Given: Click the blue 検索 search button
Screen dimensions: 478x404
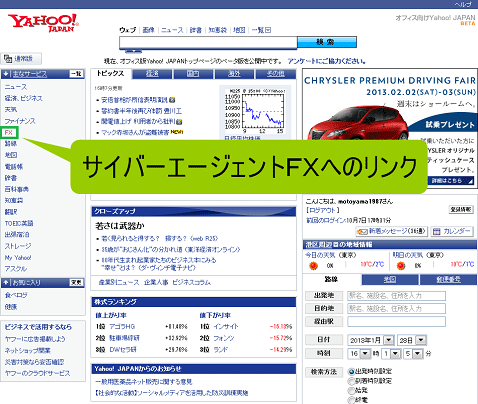Looking at the screenshot, I should point(327,42).
